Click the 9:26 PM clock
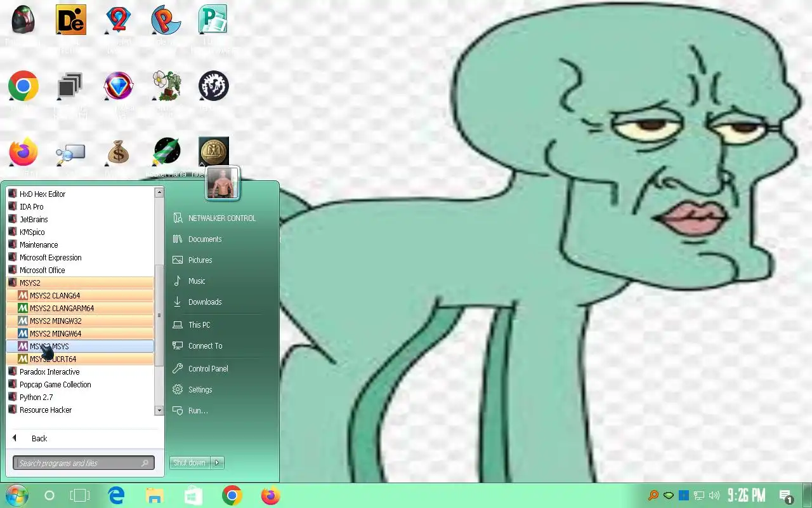The height and width of the screenshot is (508, 812). 746,495
